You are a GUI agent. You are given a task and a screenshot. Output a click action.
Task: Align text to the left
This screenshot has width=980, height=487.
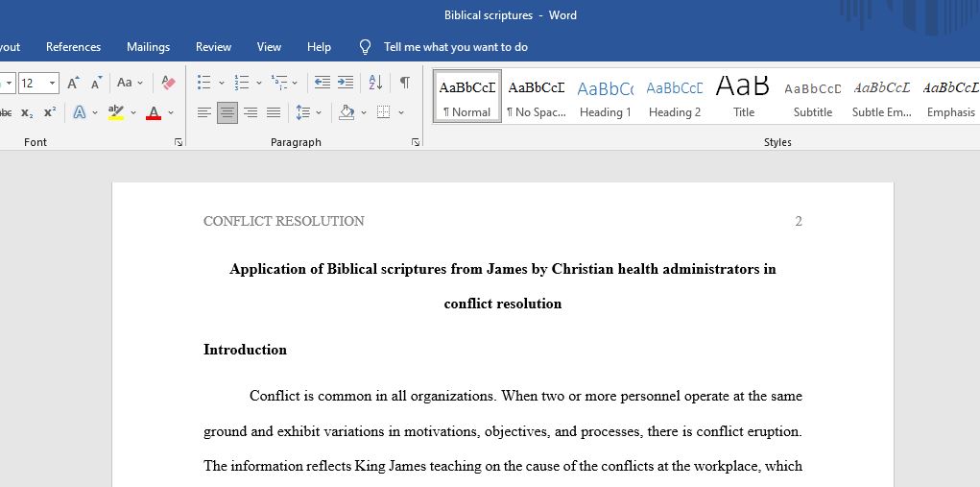(204, 112)
